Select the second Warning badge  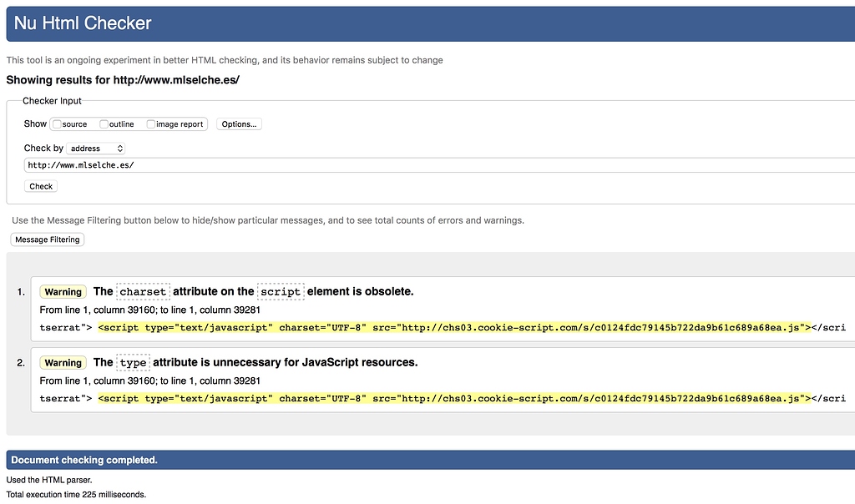[63, 362]
